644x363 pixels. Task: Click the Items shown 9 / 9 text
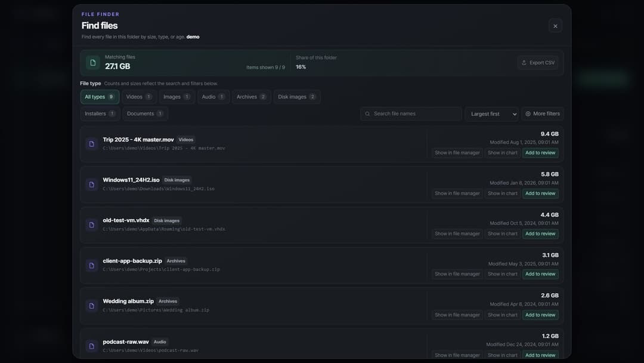pyautogui.click(x=265, y=67)
